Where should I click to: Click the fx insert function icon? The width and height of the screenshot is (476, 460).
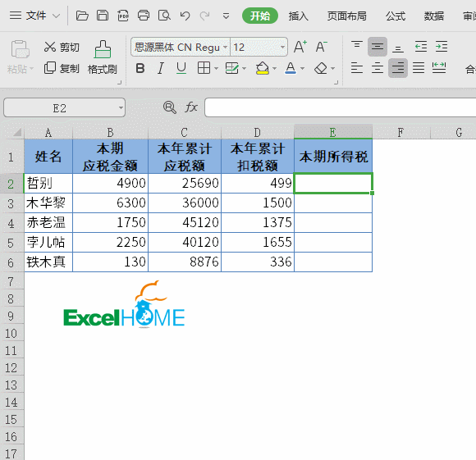coord(191,107)
